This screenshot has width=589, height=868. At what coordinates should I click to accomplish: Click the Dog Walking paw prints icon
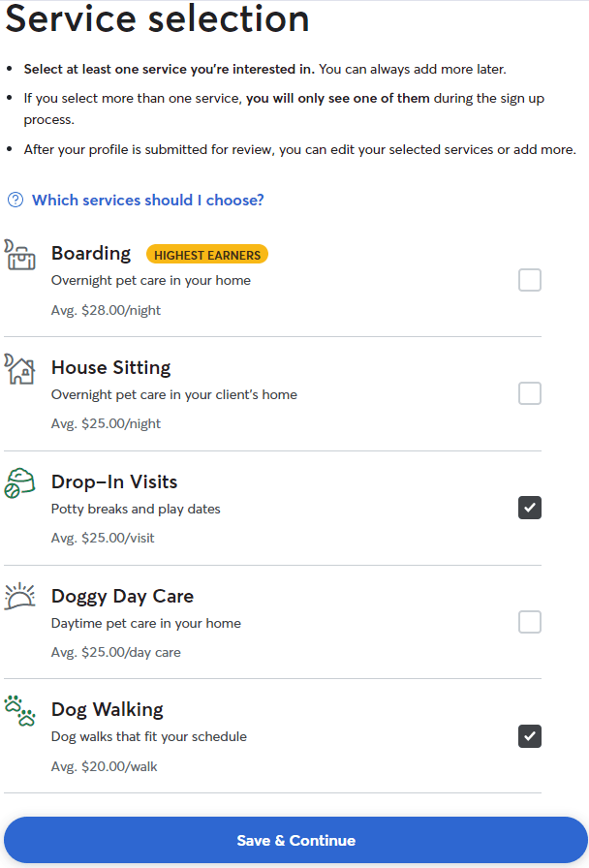(20, 710)
